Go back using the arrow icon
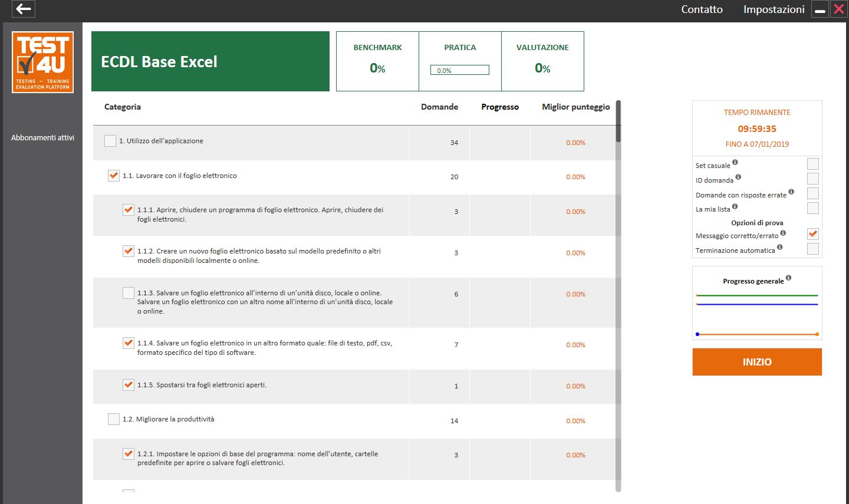 pyautogui.click(x=24, y=9)
